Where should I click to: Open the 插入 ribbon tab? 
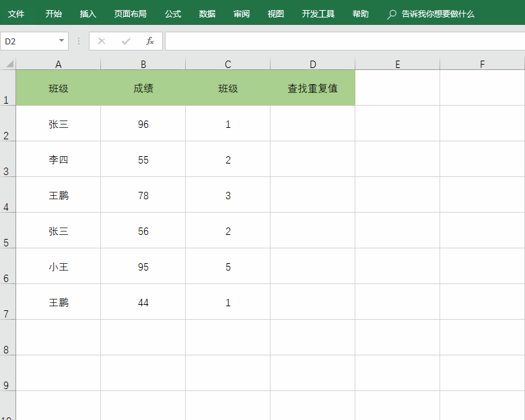pos(87,13)
